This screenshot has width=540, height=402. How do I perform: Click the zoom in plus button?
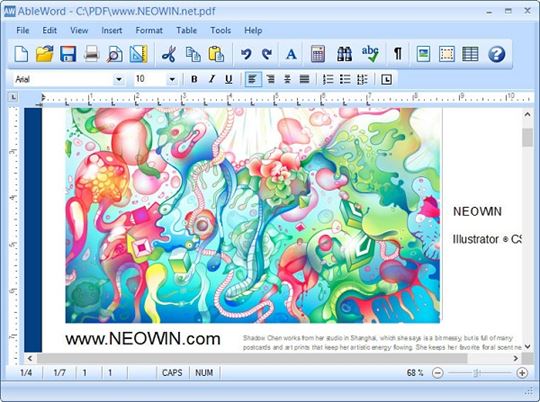pyautogui.click(x=522, y=373)
